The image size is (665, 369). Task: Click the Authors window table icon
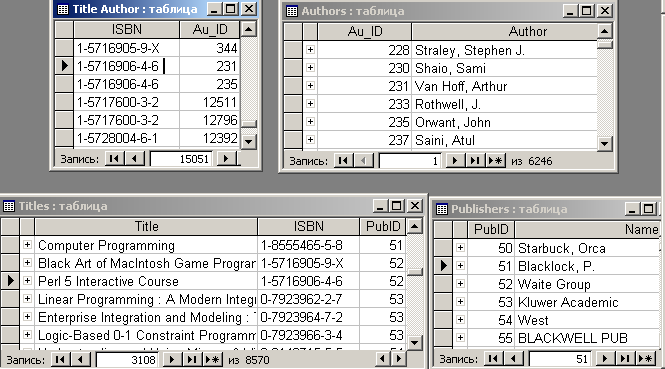tap(292, 11)
